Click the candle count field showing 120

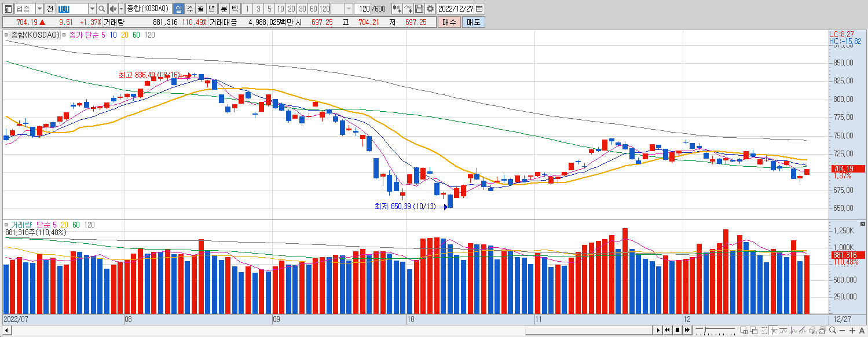pyautogui.click(x=364, y=9)
